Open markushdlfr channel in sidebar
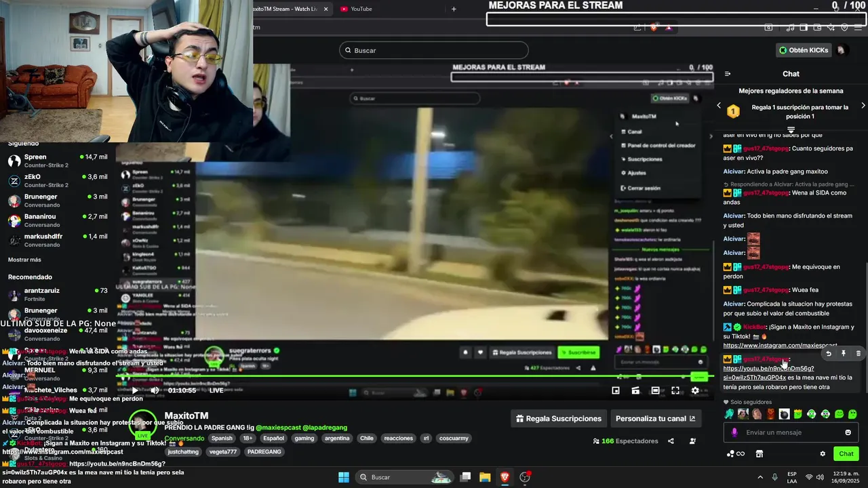868x488 pixels. 58,240
